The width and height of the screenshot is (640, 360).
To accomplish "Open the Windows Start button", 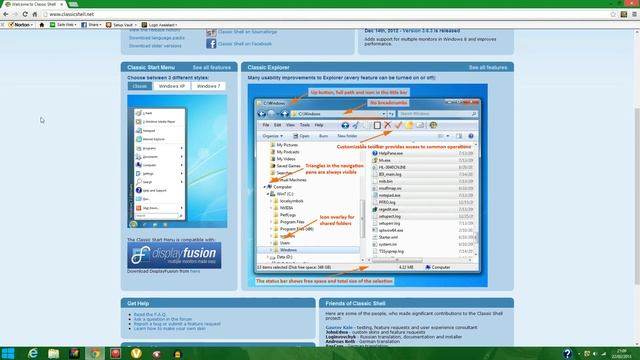I will point(8,353).
